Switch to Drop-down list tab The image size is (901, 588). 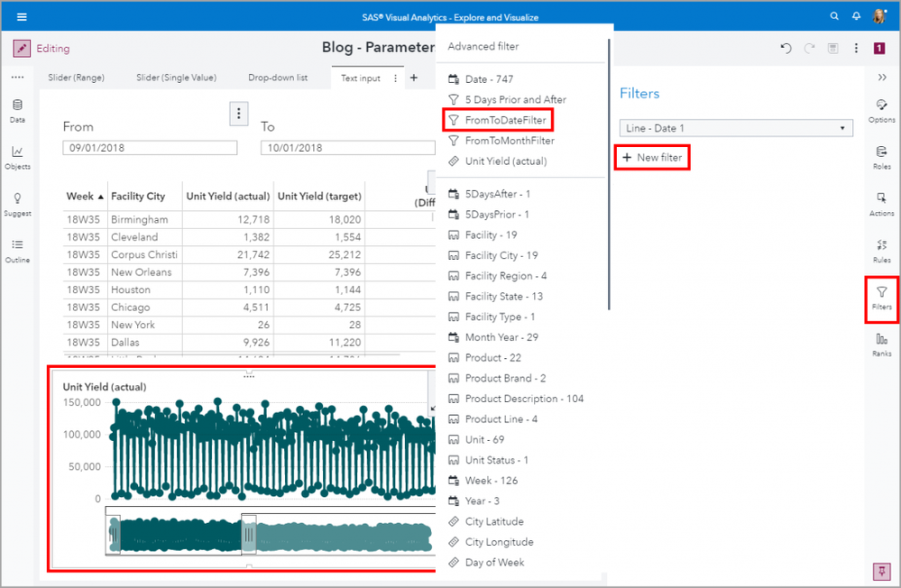tap(278, 78)
